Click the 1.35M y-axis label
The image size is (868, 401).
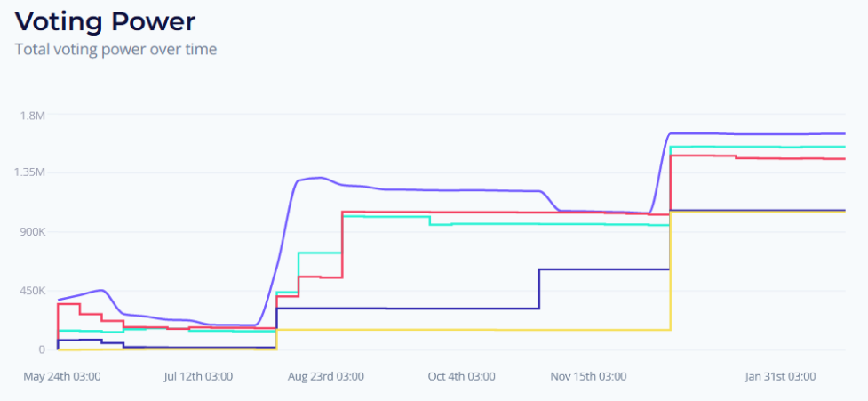[29, 172]
